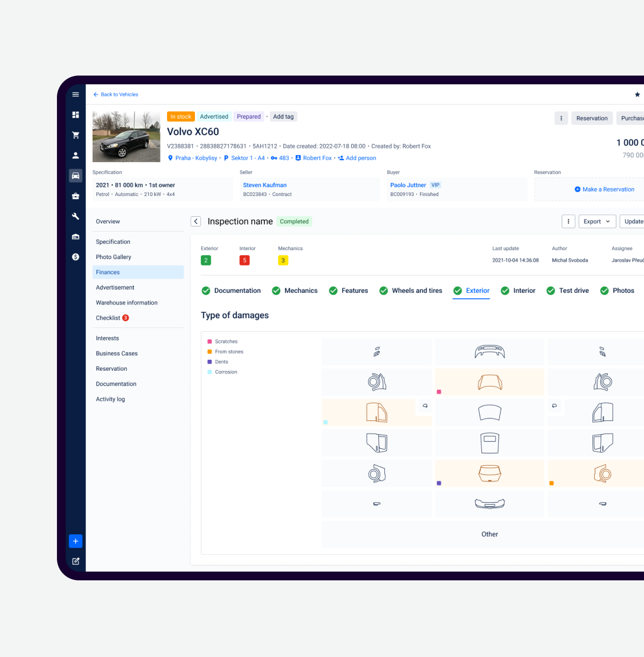Open the person/contacts sidebar icon
The width and height of the screenshot is (644, 657).
[76, 155]
